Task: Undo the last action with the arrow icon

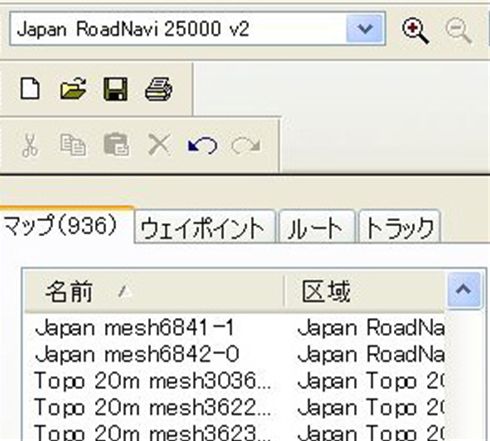Action: 203,145
